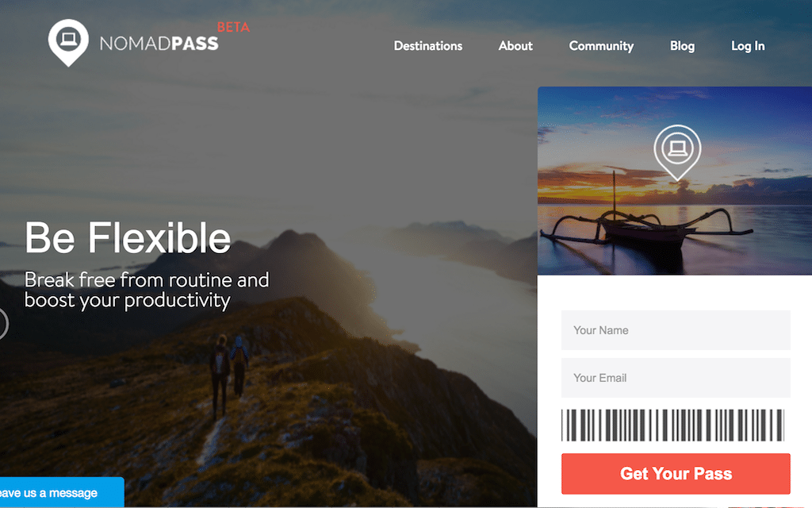Click the red BETA label

pos(233,27)
